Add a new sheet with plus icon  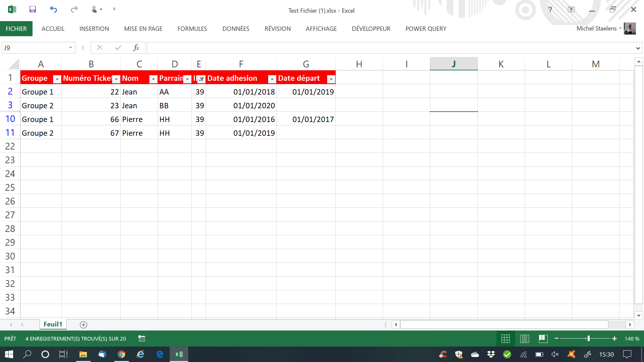click(84, 324)
